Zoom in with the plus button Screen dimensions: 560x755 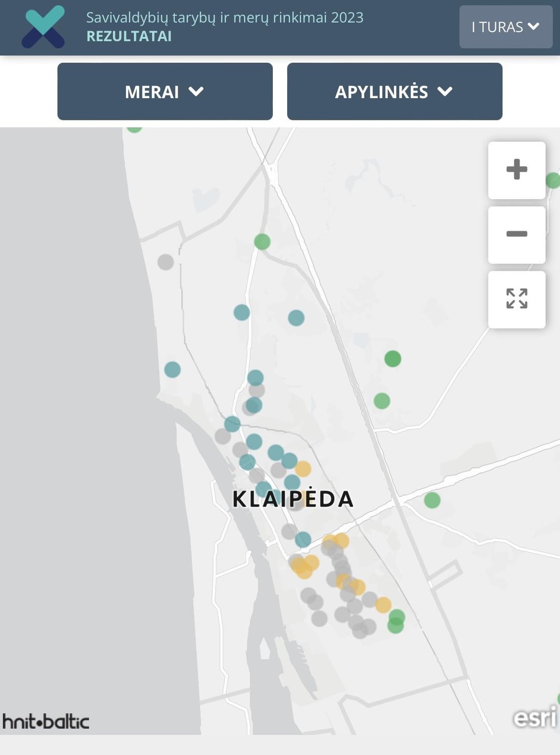point(516,170)
